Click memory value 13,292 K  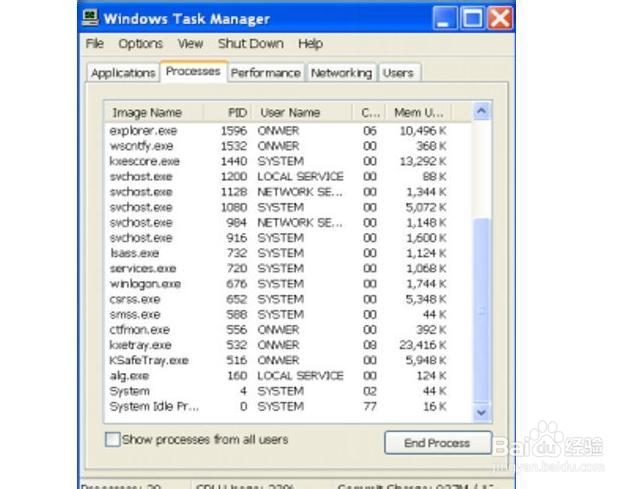pyautogui.click(x=422, y=161)
